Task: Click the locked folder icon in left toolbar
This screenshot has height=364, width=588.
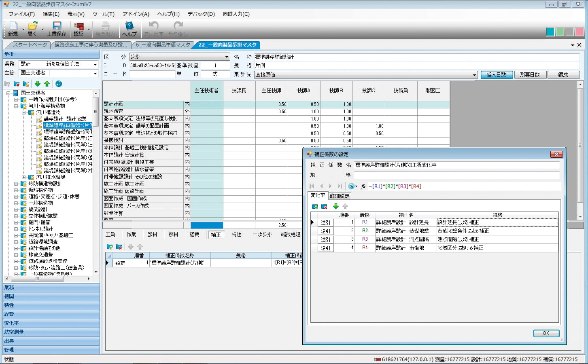Action: 26,84
